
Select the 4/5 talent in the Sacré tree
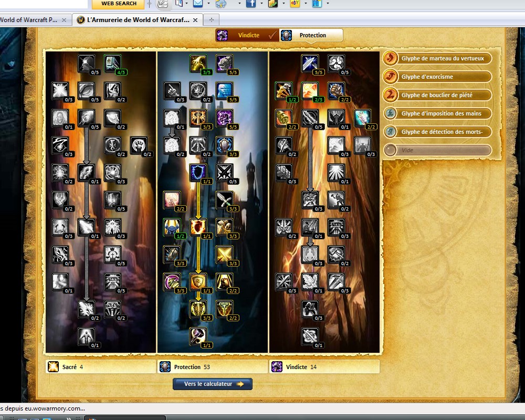pos(112,64)
